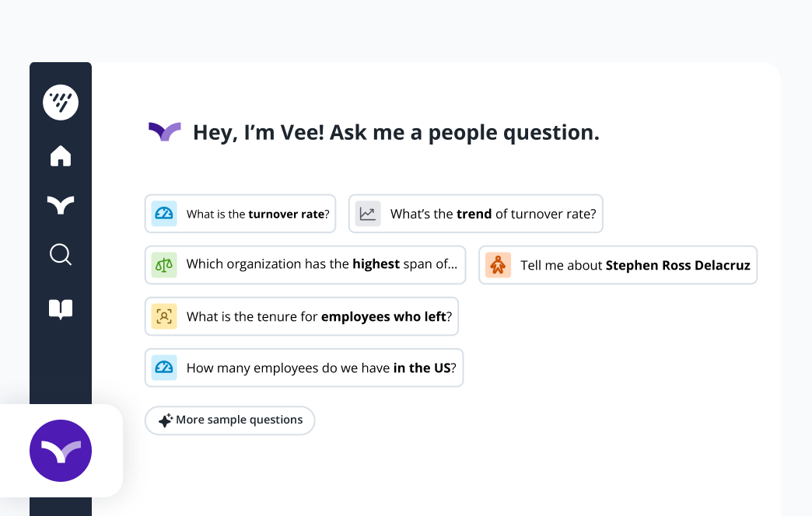Viewport: 812px width, 516px height.
Task: Choose the highest span organization question
Action: pyautogui.click(x=321, y=265)
